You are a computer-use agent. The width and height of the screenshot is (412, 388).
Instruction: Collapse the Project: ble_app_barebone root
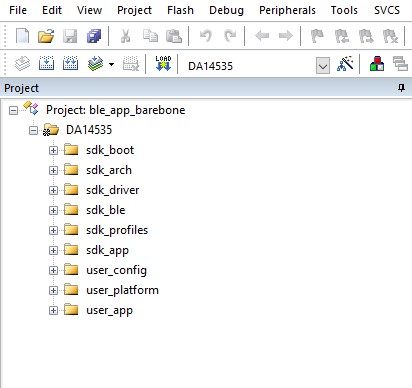pyautogui.click(x=13, y=110)
